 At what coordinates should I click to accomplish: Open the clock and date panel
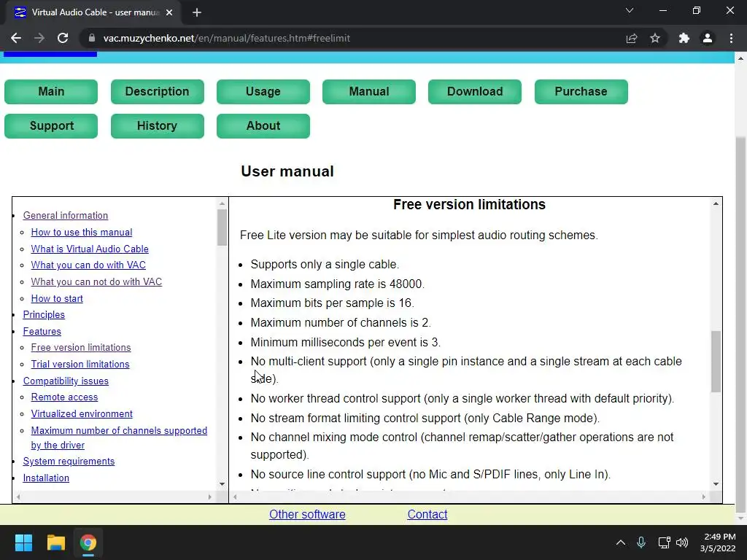[x=718, y=542]
